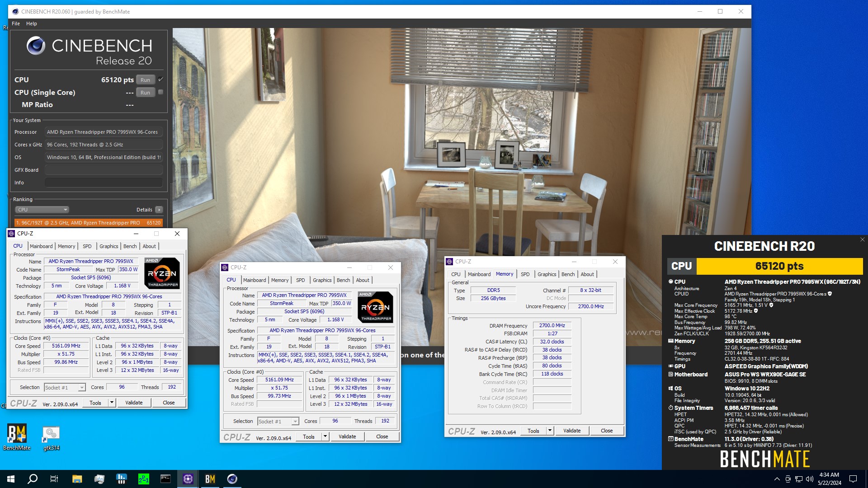The width and height of the screenshot is (868, 488).
Task: Open SPD tab in right CPU-Z window
Action: click(x=525, y=274)
